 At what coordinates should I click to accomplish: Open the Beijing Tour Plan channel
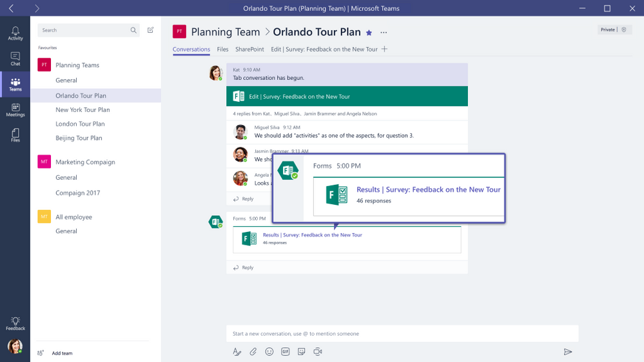click(x=79, y=138)
